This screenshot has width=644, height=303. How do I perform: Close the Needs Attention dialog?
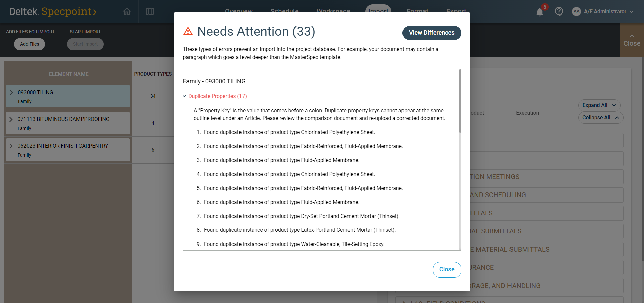point(447,270)
